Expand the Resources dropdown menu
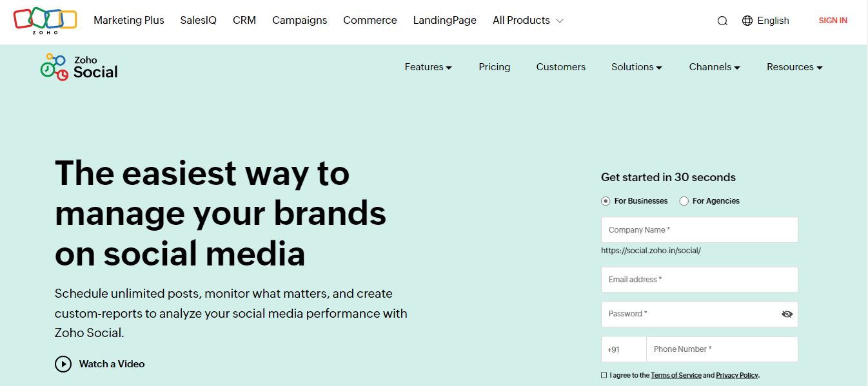 click(794, 67)
